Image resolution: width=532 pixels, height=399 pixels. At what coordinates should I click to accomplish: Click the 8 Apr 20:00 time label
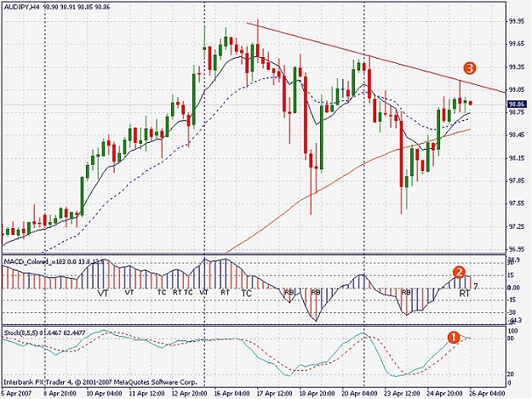coord(61,394)
